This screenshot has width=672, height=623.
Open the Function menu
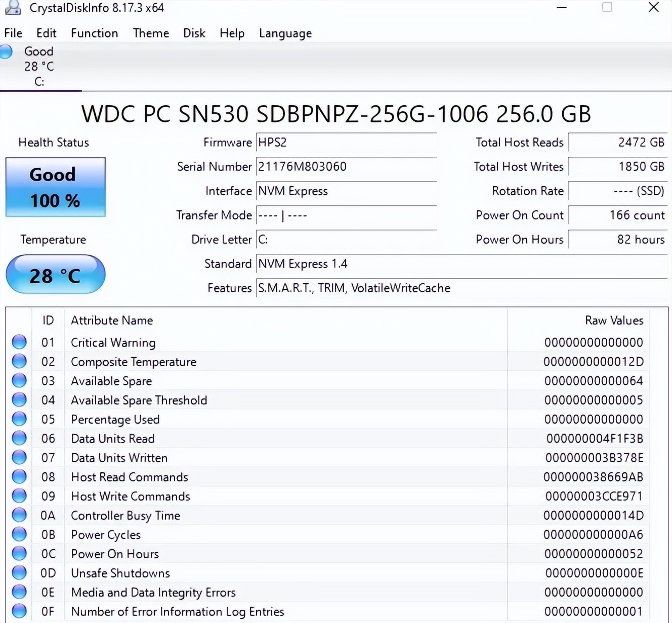[94, 33]
